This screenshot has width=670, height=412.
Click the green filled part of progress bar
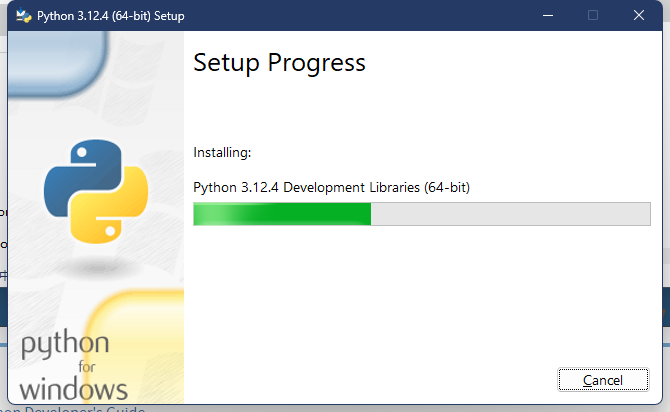(x=281, y=214)
